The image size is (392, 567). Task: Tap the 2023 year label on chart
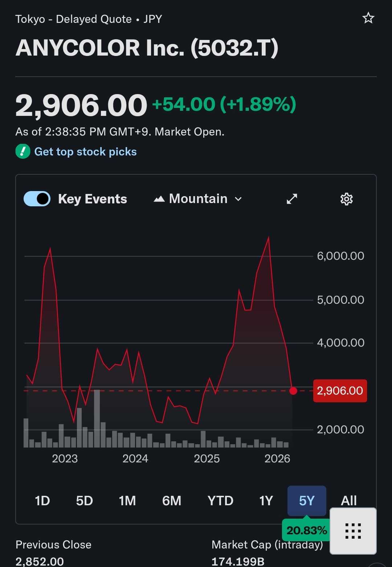(x=65, y=459)
